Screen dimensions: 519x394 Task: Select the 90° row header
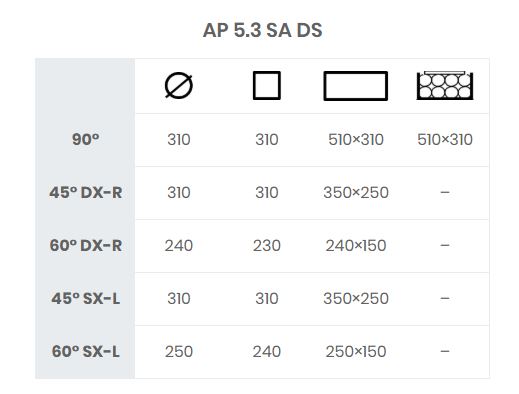[86, 139]
